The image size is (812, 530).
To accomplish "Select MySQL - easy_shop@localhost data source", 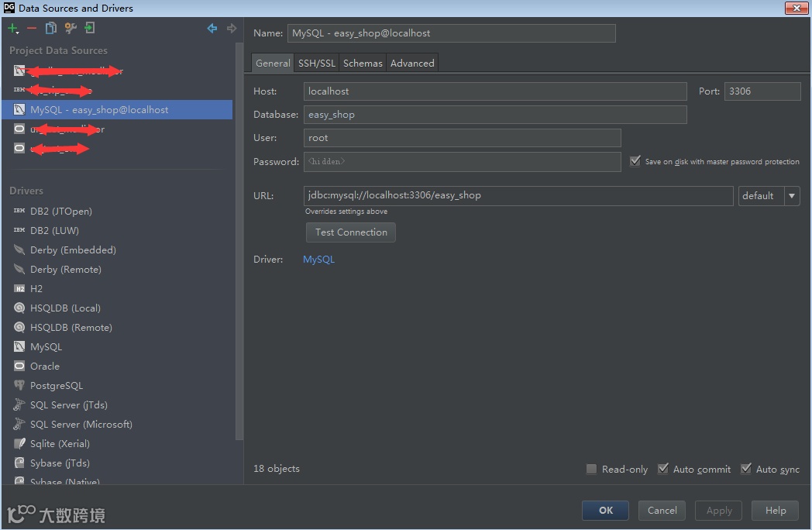I will (117, 110).
